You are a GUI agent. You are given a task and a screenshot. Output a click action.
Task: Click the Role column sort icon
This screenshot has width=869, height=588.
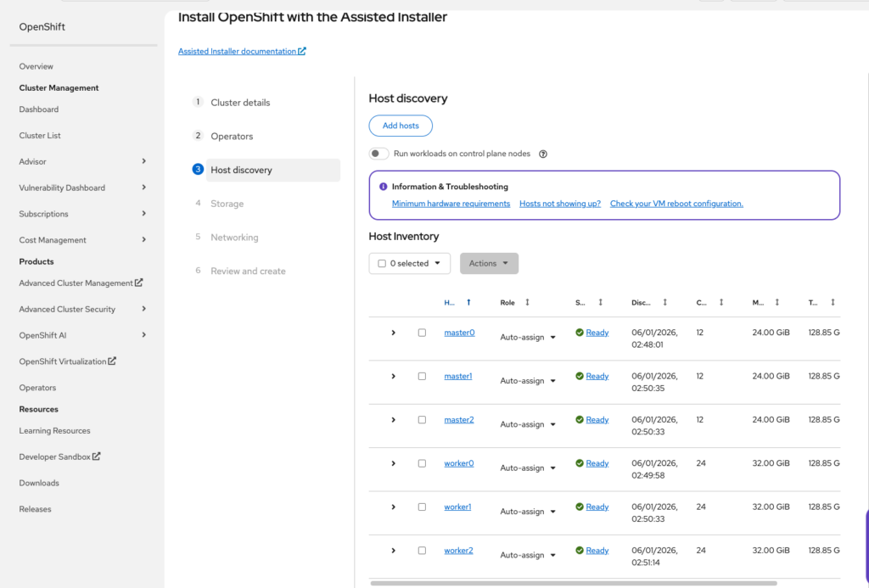527,302
